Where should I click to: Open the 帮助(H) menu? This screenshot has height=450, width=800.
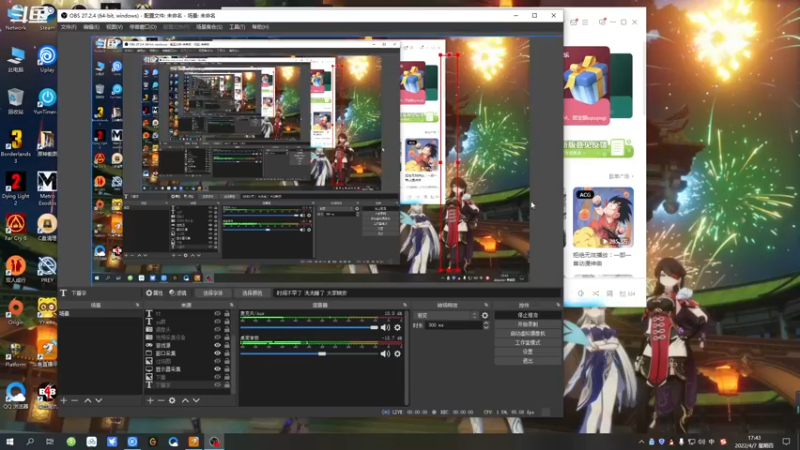click(x=260, y=27)
